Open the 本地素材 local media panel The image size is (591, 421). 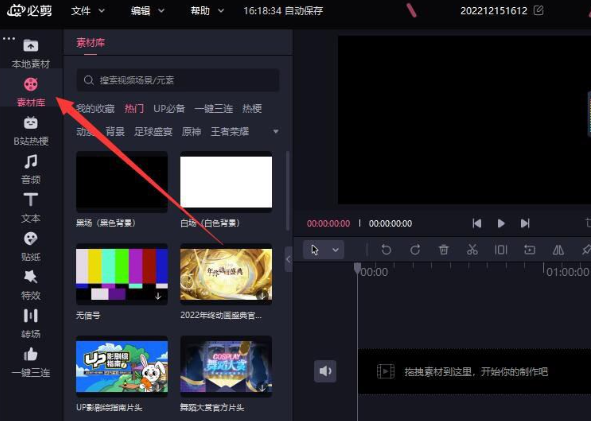31,53
